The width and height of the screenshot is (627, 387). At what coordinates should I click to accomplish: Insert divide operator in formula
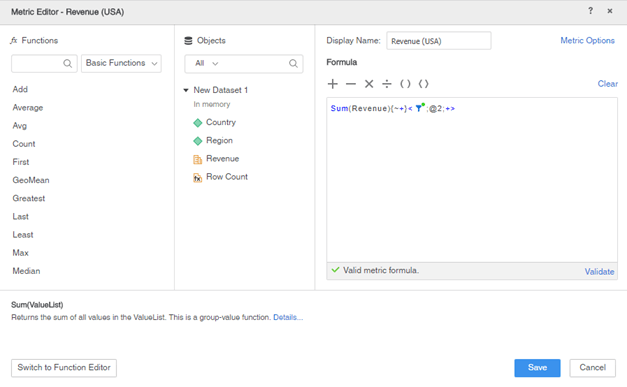[x=387, y=84]
